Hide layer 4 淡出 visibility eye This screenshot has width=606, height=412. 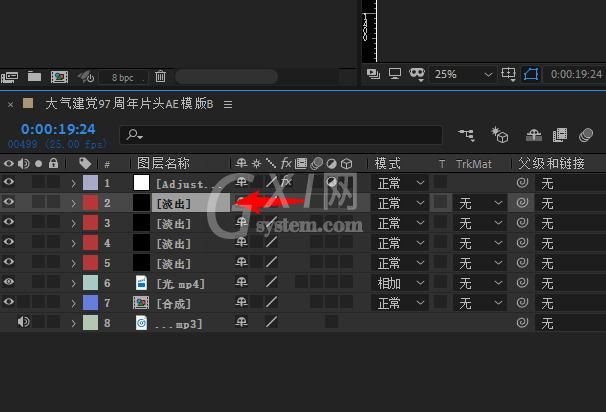[x=9, y=242]
